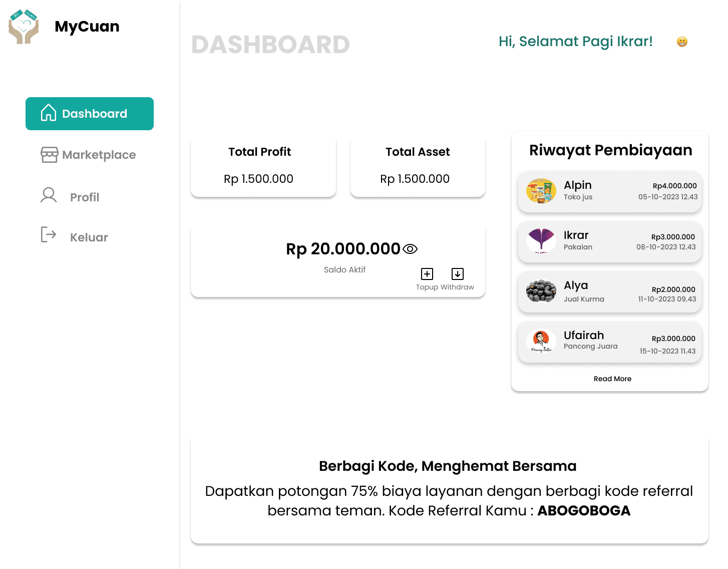
Task: Click Read More under Riwayat Pembiayaan
Action: click(612, 379)
